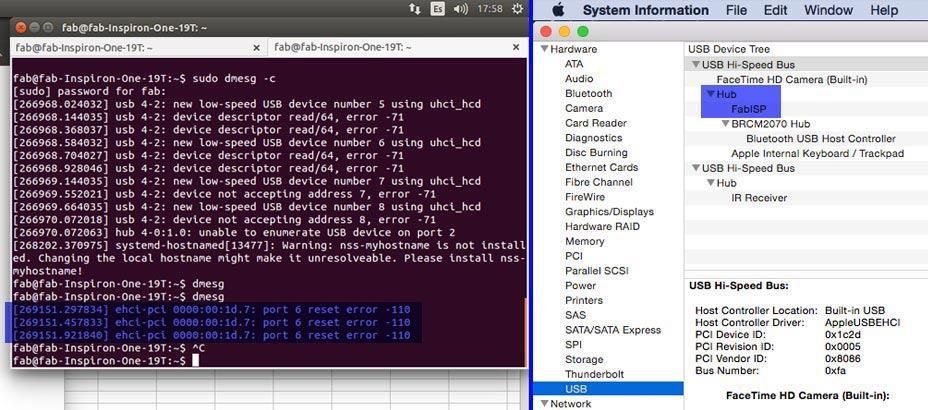Viewport: 928px width, 410px height.
Task: Select Audio in the sidebar
Action: (579, 79)
